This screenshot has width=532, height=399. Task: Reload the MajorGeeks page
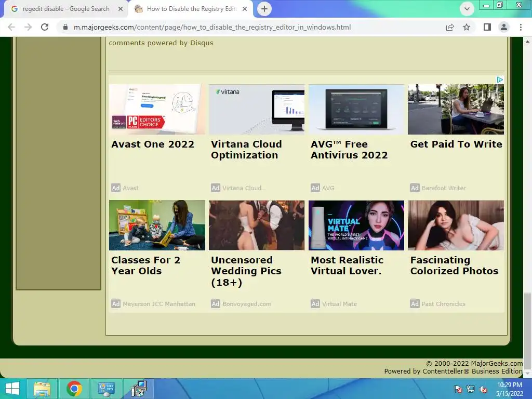pyautogui.click(x=45, y=27)
